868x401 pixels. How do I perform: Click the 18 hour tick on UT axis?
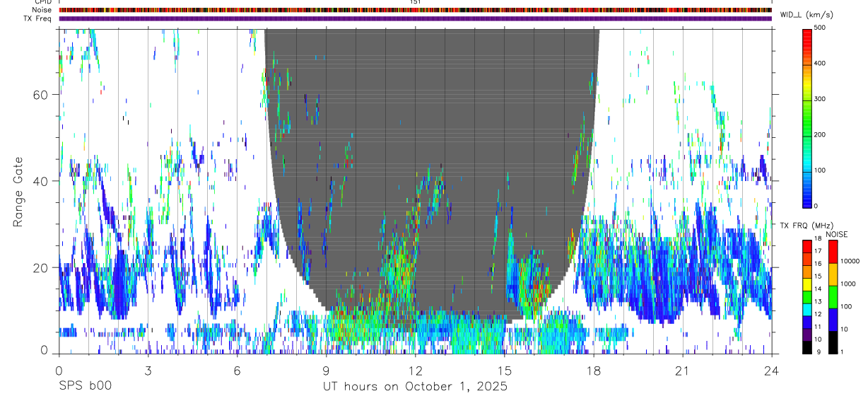click(593, 371)
